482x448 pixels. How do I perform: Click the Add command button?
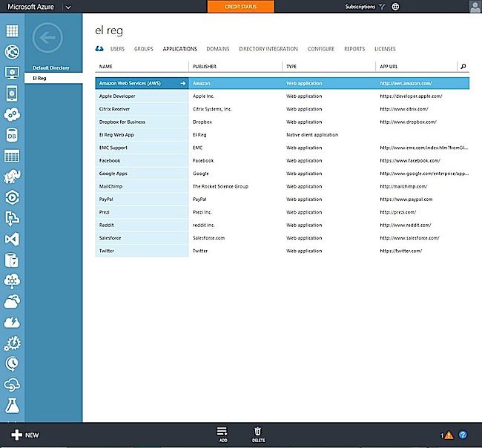pyautogui.click(x=223, y=435)
